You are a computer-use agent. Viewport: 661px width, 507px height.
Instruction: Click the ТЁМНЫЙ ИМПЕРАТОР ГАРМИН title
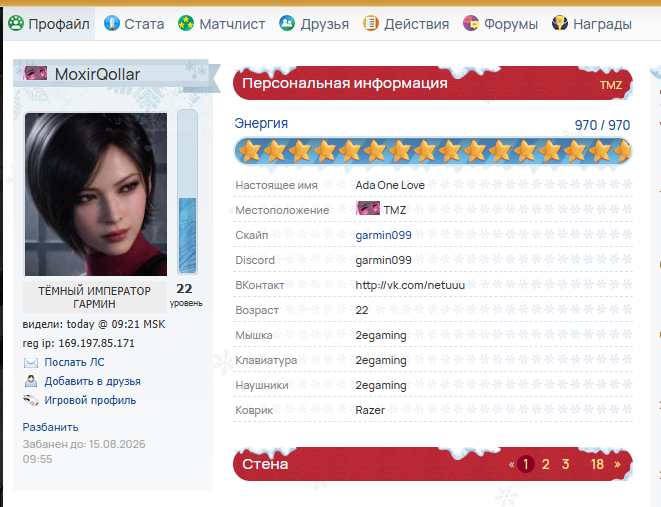coord(94,297)
